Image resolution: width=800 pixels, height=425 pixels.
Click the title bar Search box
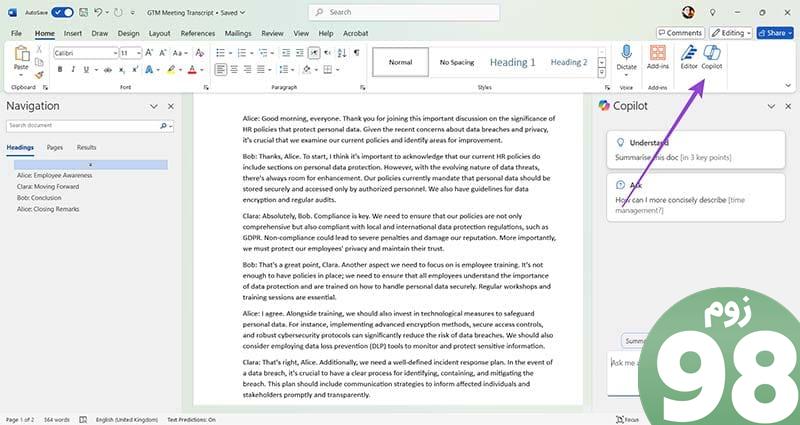(404, 12)
